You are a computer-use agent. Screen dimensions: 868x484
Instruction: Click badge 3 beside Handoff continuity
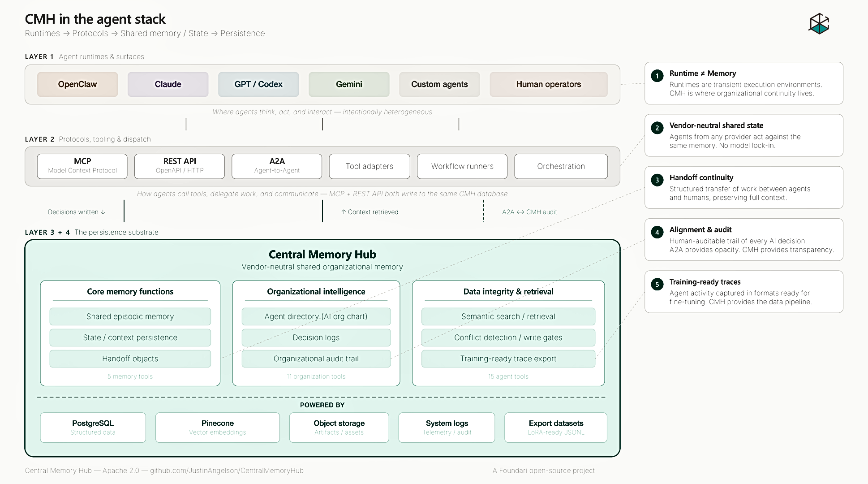[x=657, y=180]
